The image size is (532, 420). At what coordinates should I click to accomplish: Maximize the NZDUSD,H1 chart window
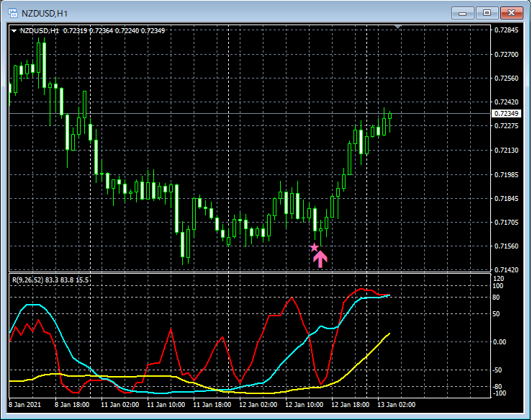coord(487,12)
